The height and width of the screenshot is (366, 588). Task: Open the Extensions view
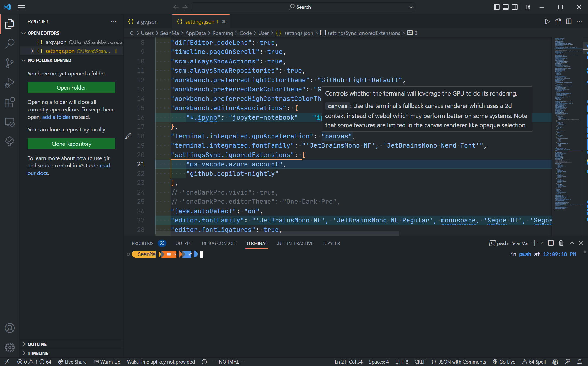click(10, 102)
